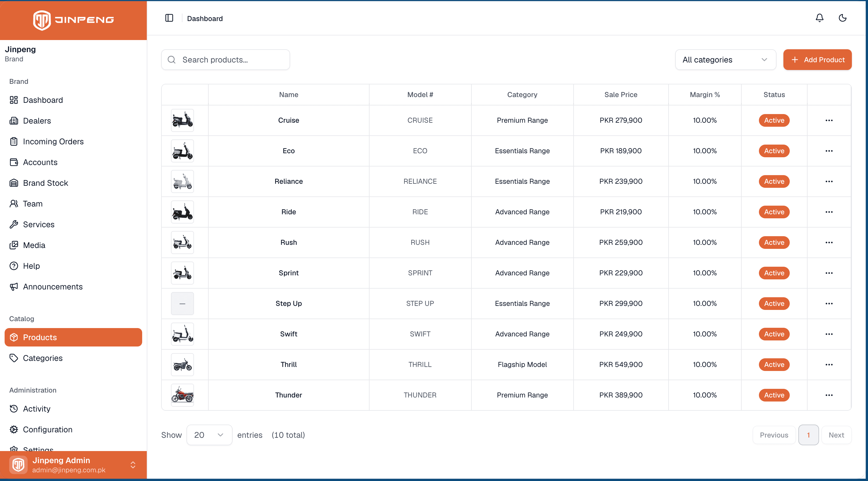868x481 pixels.
Task: Open the entries-per-page dropdown showing 20
Action: (x=209, y=435)
